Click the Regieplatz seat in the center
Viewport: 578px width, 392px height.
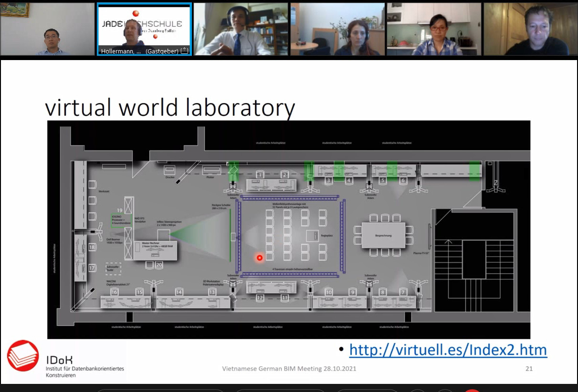pyautogui.click(x=314, y=235)
